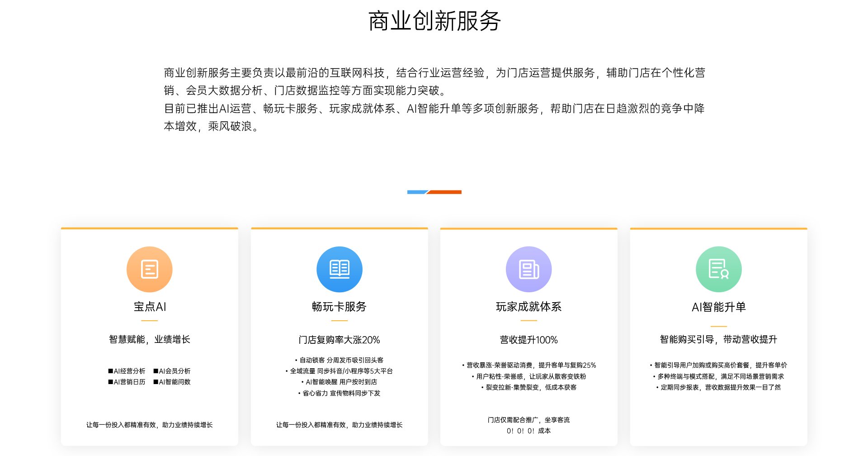
Task: Click the text 营收提升100%
Action: pyautogui.click(x=528, y=340)
